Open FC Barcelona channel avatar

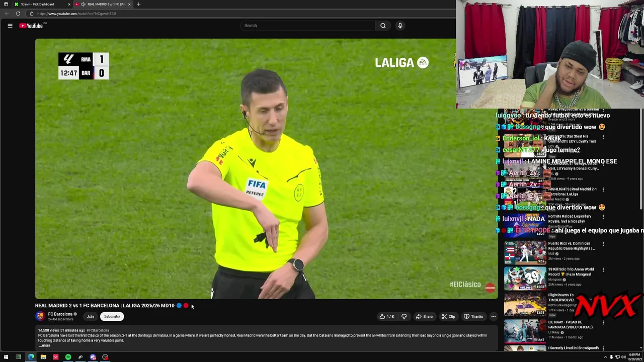click(40, 316)
